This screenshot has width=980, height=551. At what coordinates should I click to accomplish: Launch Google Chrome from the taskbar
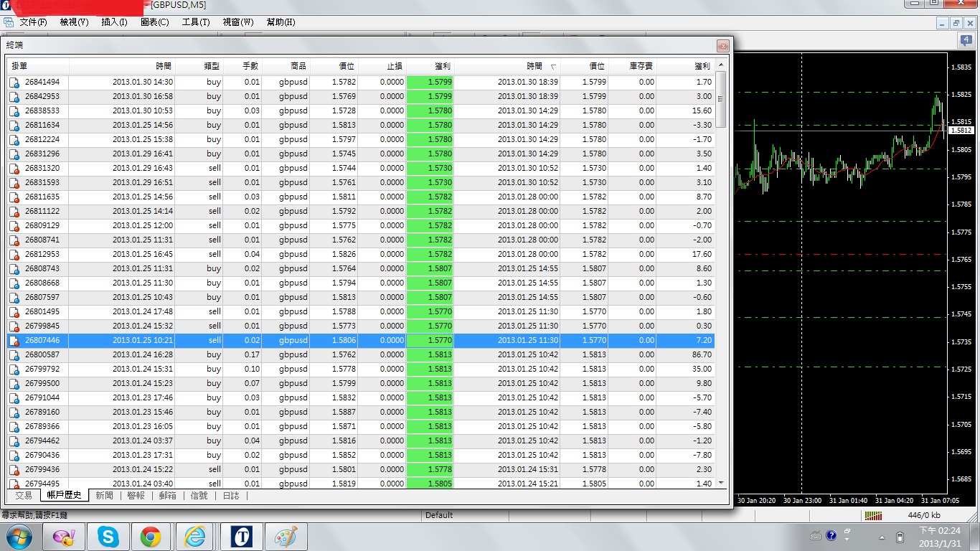(x=151, y=536)
